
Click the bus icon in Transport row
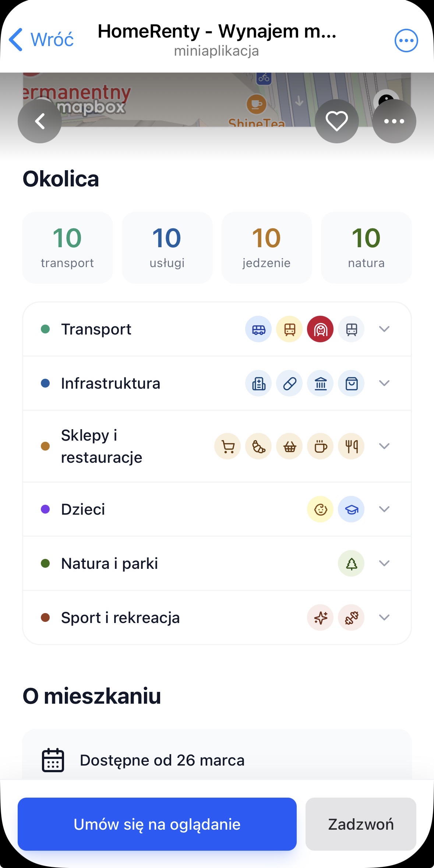coord(258,329)
